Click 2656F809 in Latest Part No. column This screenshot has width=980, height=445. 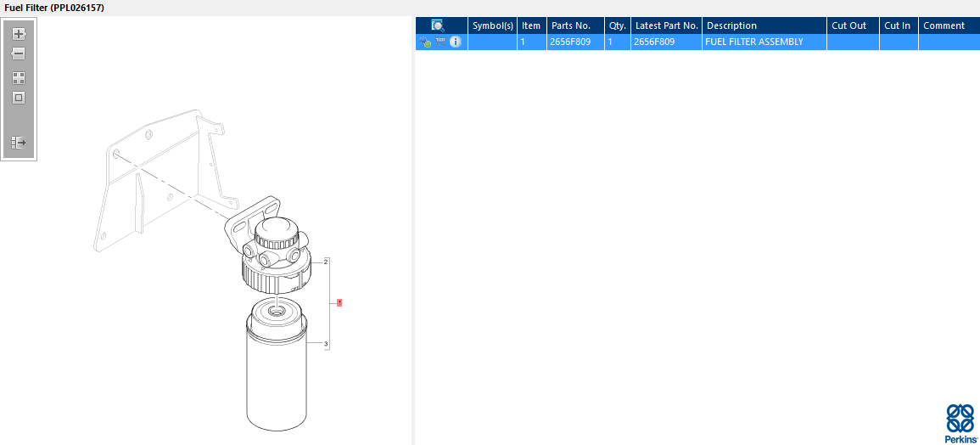[666, 42]
